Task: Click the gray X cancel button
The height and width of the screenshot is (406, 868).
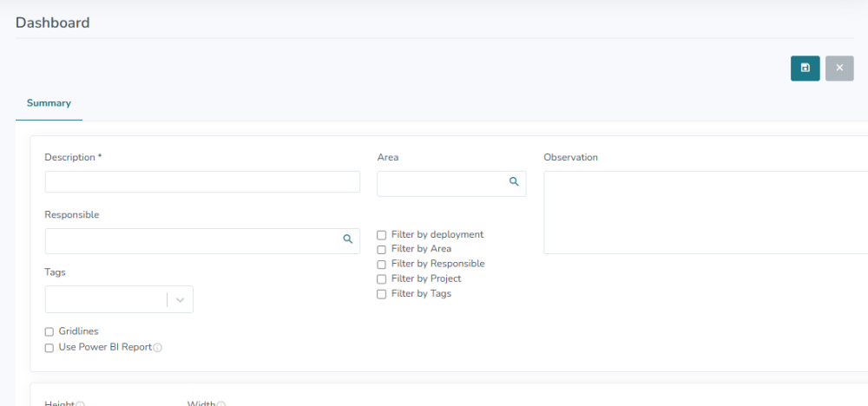Action: point(839,69)
